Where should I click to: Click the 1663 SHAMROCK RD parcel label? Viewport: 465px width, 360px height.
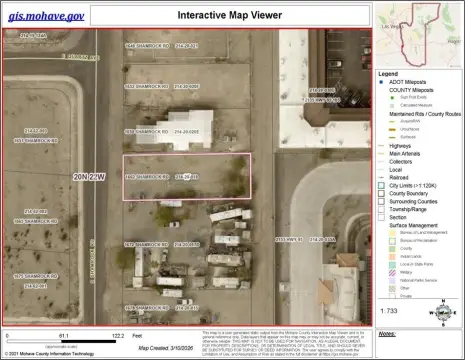pos(36,221)
